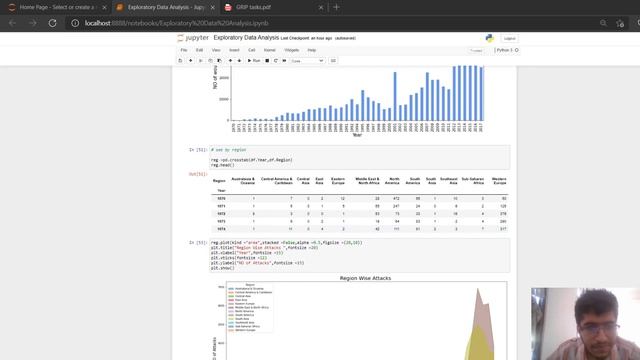Click the yearly attacks bar chart

[x=348, y=101]
